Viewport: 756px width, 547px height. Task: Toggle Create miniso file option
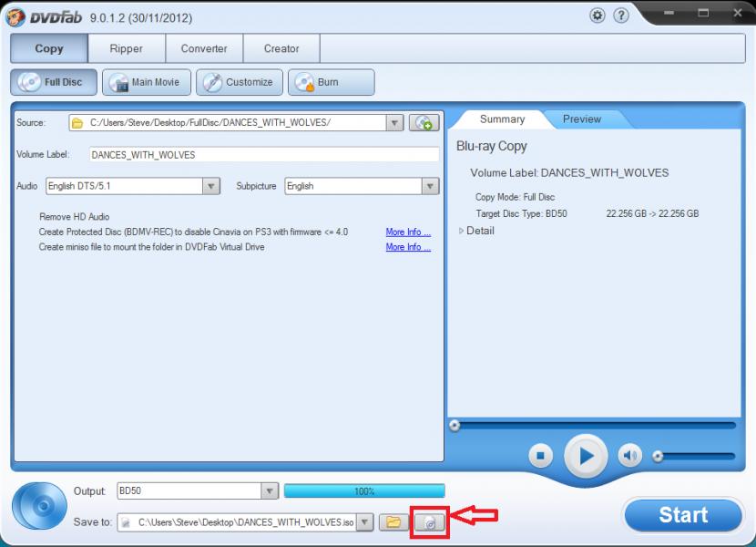click(151, 247)
